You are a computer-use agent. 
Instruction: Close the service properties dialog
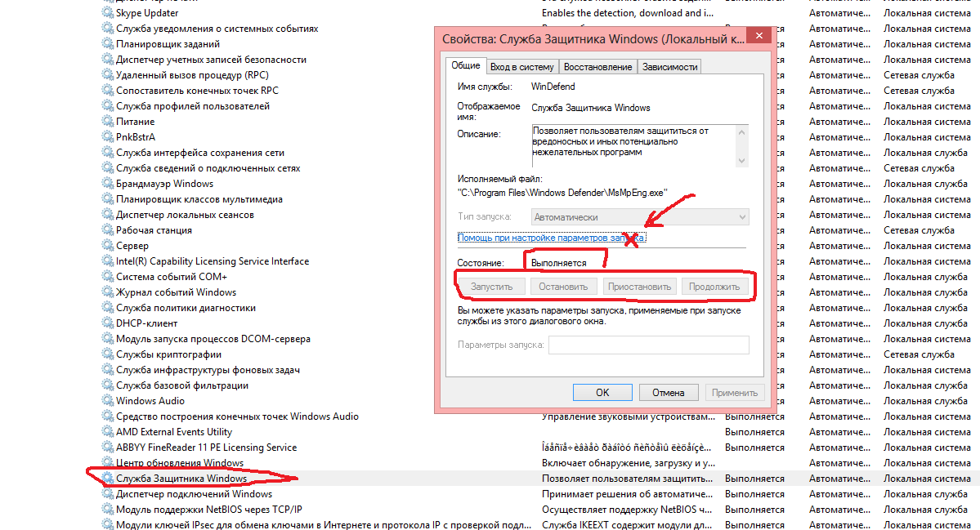click(x=759, y=37)
